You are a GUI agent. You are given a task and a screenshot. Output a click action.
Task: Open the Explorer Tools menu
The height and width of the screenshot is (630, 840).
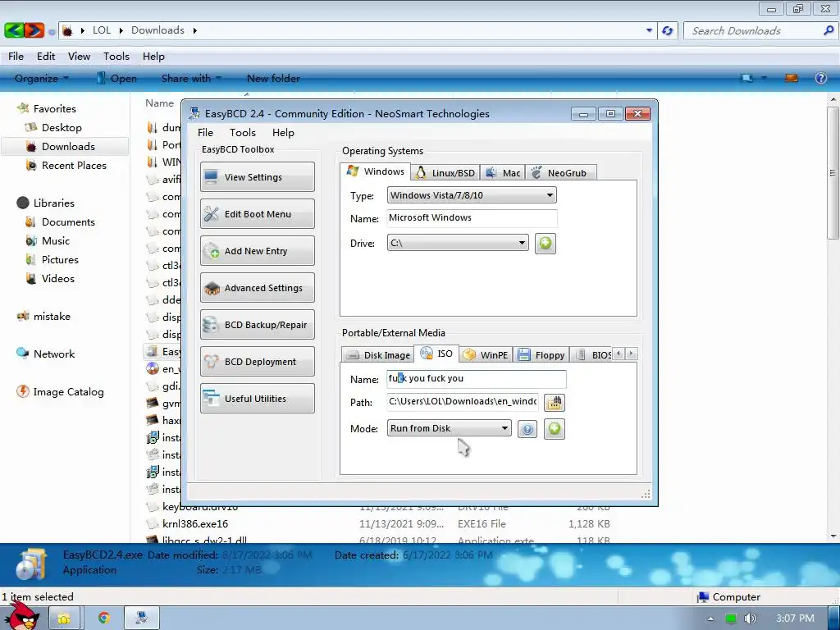click(116, 57)
